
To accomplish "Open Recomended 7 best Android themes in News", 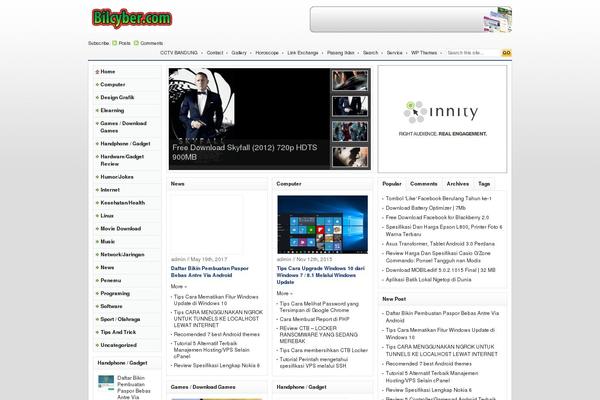I will (217, 335).
